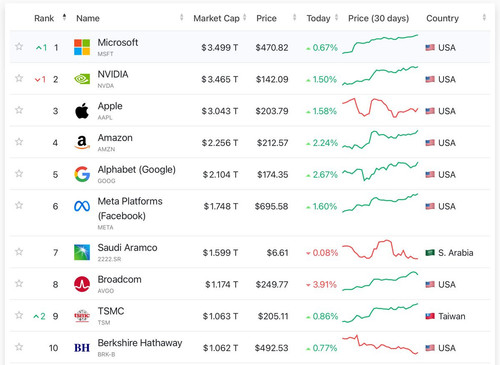The height and width of the screenshot is (365, 500).
Task: Click the Taiwan flag country entry
Action: (x=445, y=316)
